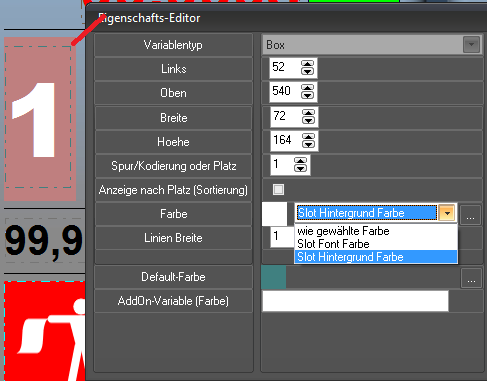Select the pink box showing number 1
487x381 pixels.
coord(40,119)
